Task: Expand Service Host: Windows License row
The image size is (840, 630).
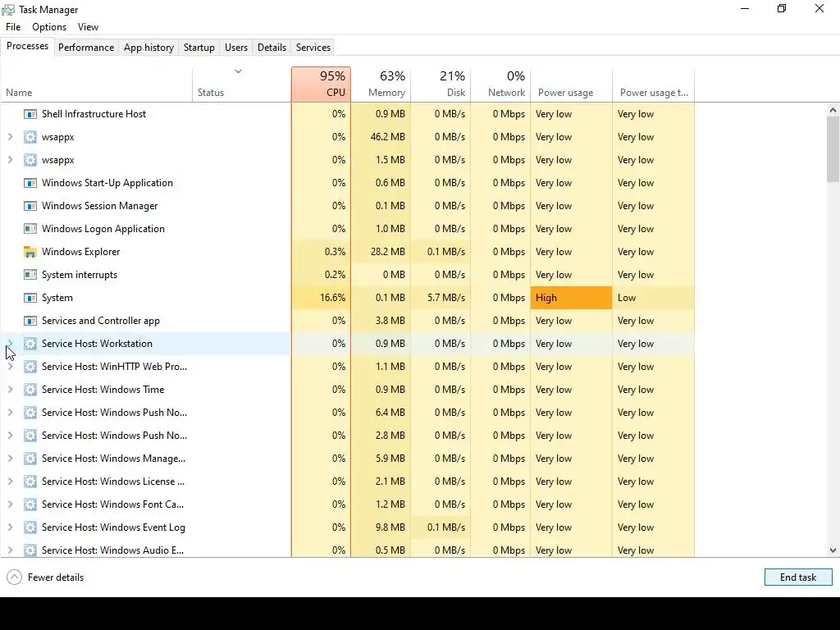Action: (x=10, y=482)
